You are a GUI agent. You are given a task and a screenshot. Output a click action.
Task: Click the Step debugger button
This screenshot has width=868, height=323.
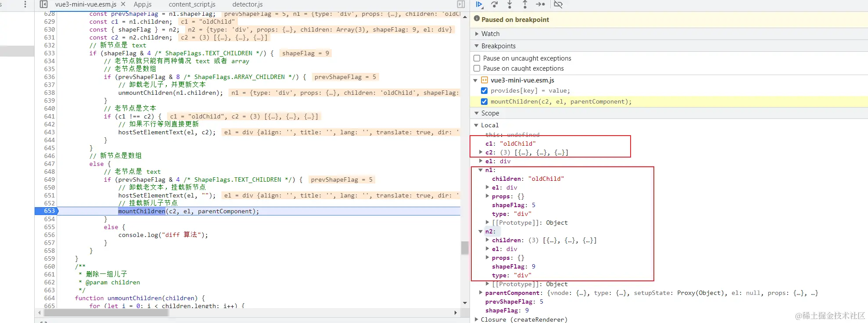point(540,4)
